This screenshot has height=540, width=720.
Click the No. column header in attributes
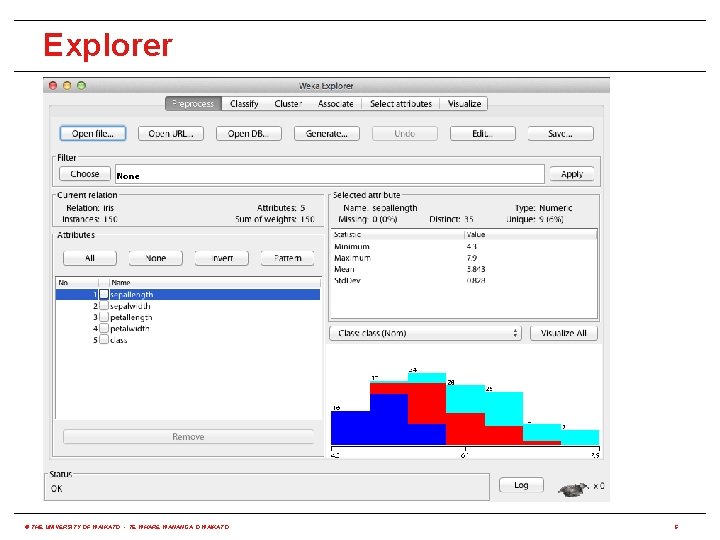click(x=77, y=282)
